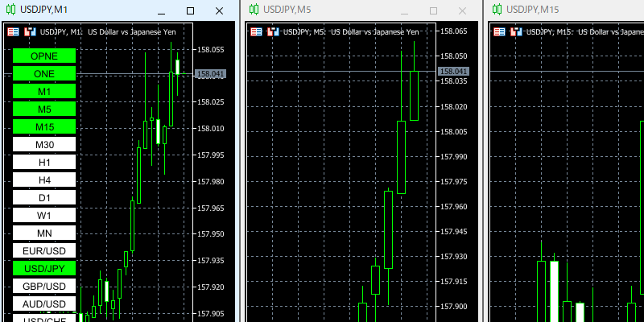Choose the GBP/USD currency pair button
The height and width of the screenshot is (322, 644).
click(x=44, y=286)
